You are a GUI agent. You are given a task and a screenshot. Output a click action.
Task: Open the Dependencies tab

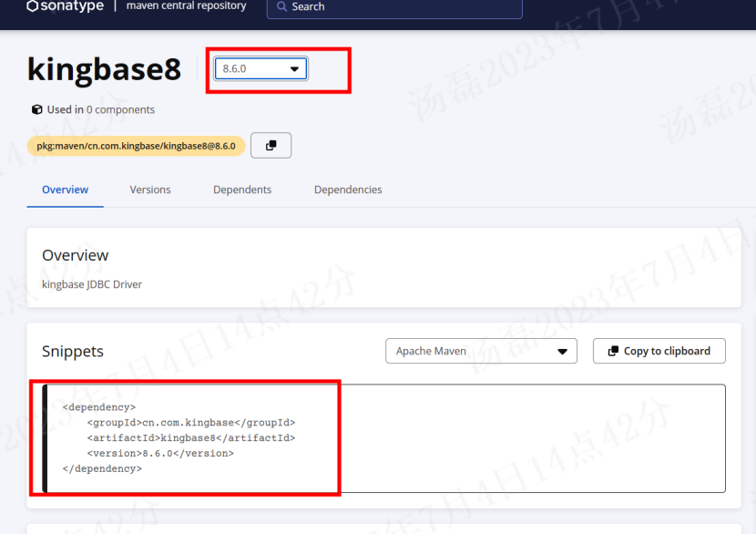tap(348, 190)
